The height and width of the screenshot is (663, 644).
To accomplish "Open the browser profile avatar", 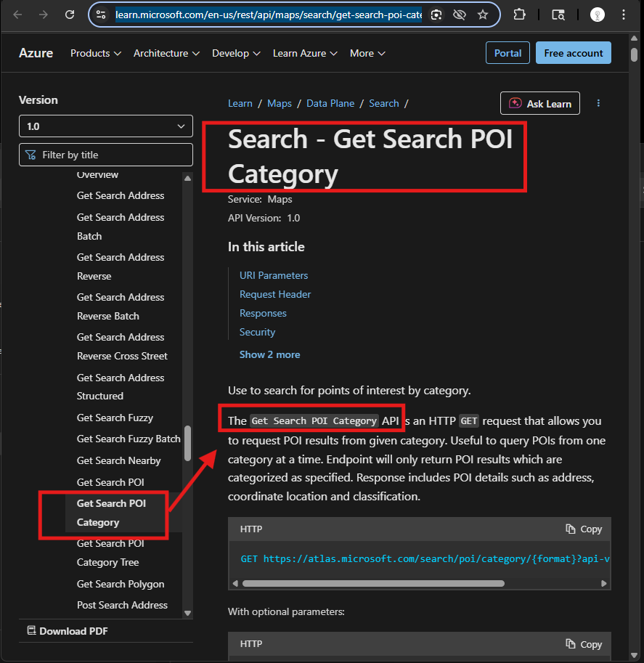I will tap(597, 15).
